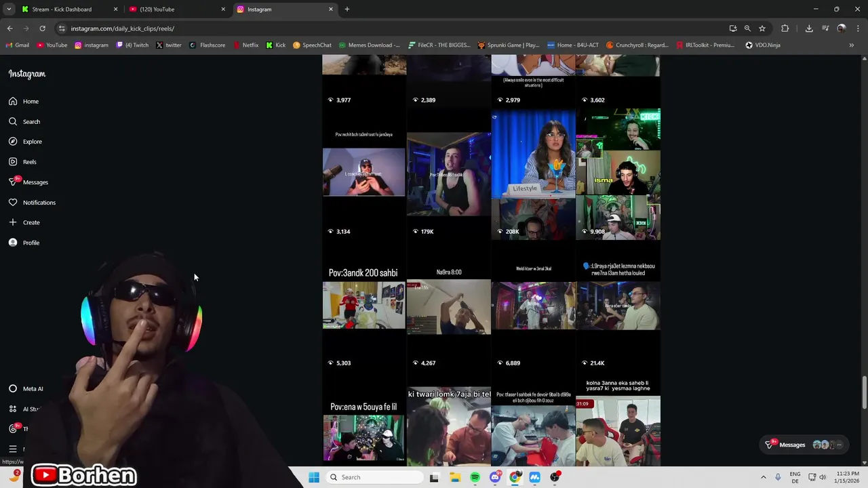This screenshot has width=868, height=488.
Task: Open Kick bookmark
Action: 275,45
